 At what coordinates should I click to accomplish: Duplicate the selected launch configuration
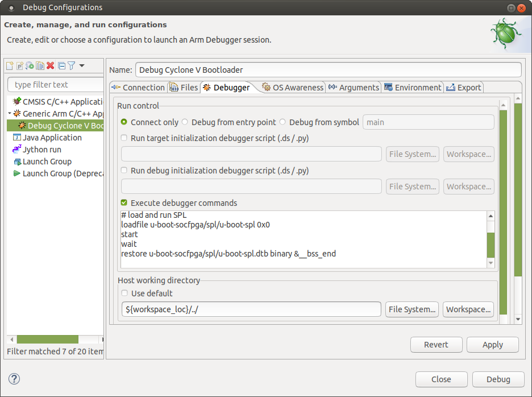40,66
